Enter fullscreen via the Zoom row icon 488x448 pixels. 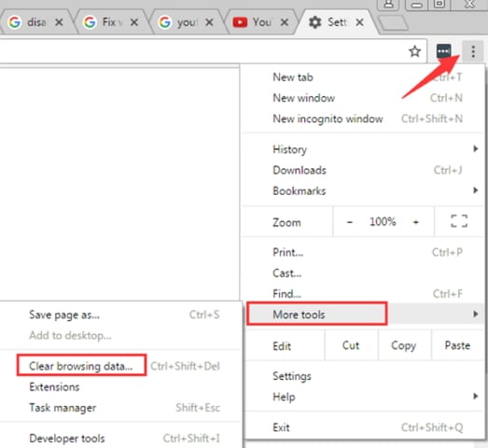[x=459, y=221]
